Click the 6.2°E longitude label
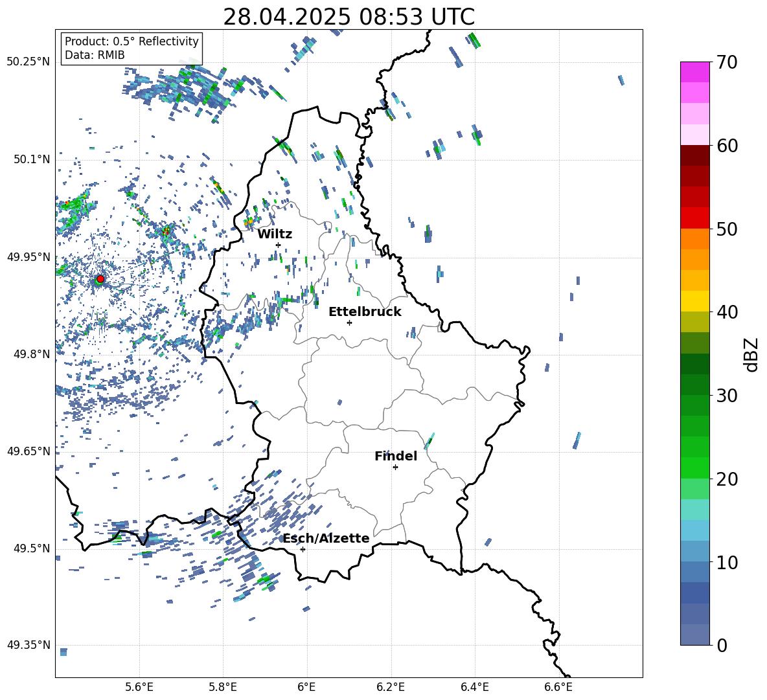Viewport: 767px width, 700px height. 391,687
